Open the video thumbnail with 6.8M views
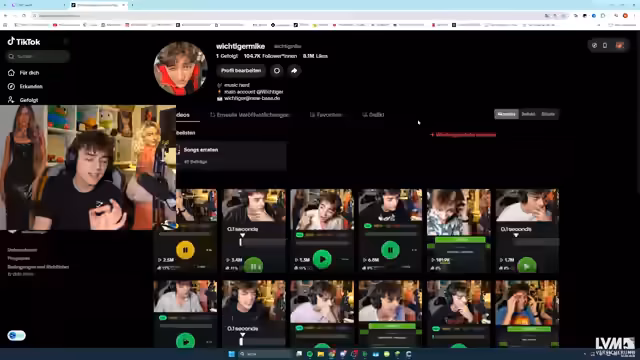This screenshot has height=360, width=640. [390, 230]
